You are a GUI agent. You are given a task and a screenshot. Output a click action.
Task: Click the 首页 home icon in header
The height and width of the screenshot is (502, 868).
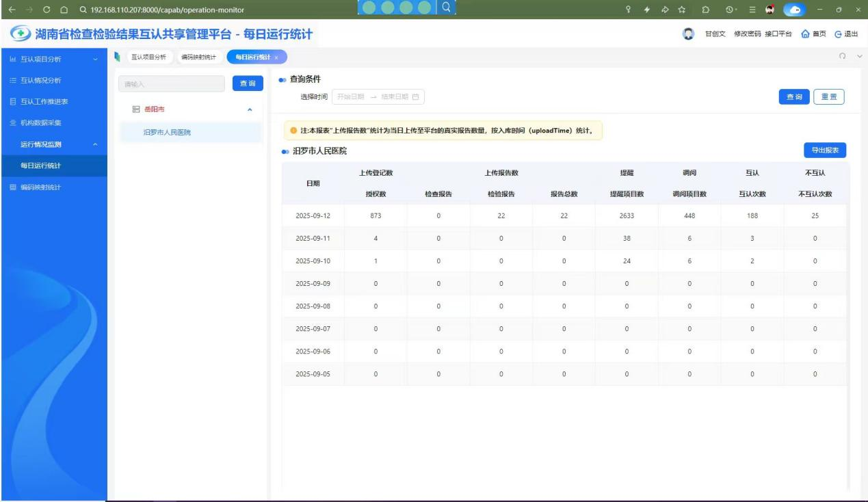tap(806, 35)
